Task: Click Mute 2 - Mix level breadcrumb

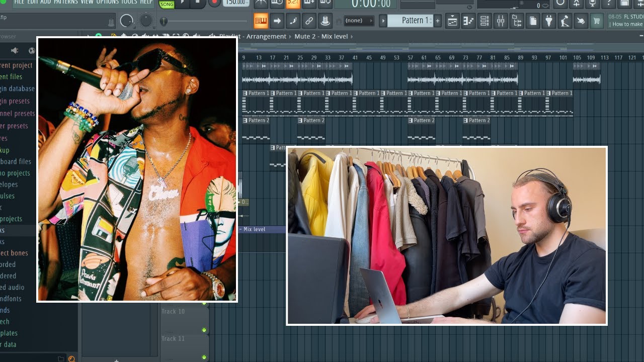Action: pyautogui.click(x=320, y=36)
